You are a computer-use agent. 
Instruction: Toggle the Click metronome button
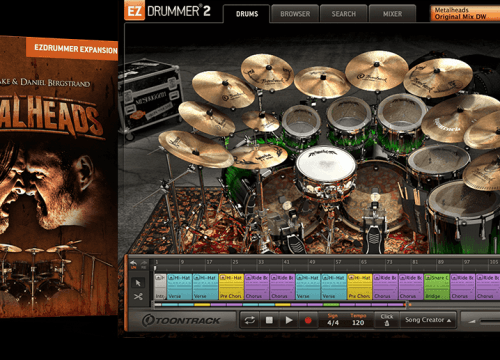(x=387, y=320)
